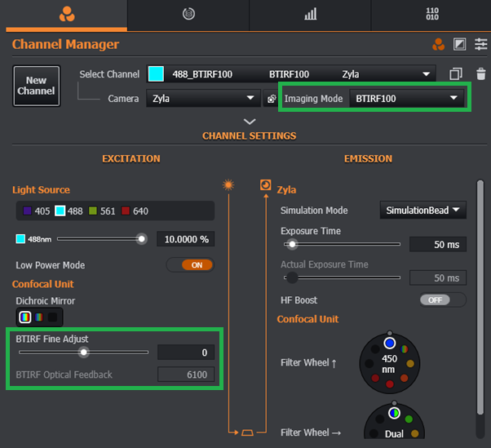Viewport: 491px width, 448px height.
Task: Click the BTIRF Fine Adjust slider handle
Action: point(83,353)
